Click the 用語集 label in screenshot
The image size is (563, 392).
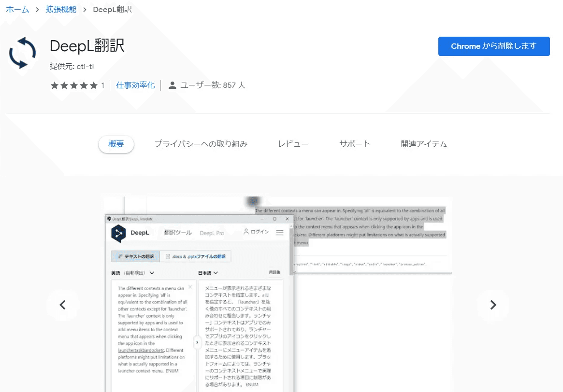[x=274, y=273]
